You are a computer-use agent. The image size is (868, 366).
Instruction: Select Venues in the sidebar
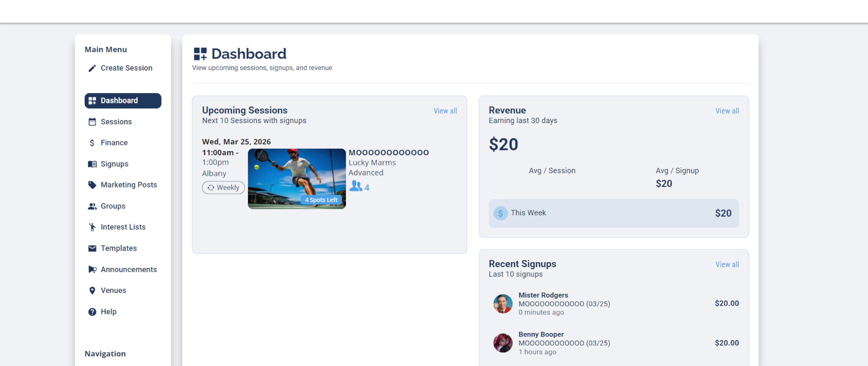(123, 290)
